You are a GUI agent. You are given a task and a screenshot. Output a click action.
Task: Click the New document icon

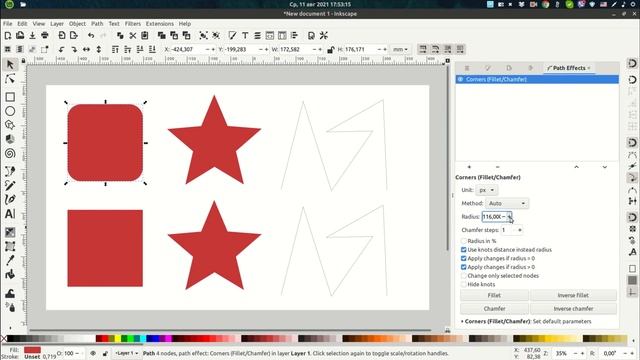click(8, 36)
